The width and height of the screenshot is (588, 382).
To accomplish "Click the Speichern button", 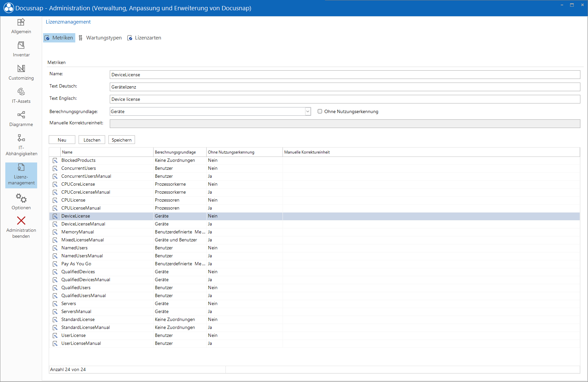I will (122, 140).
